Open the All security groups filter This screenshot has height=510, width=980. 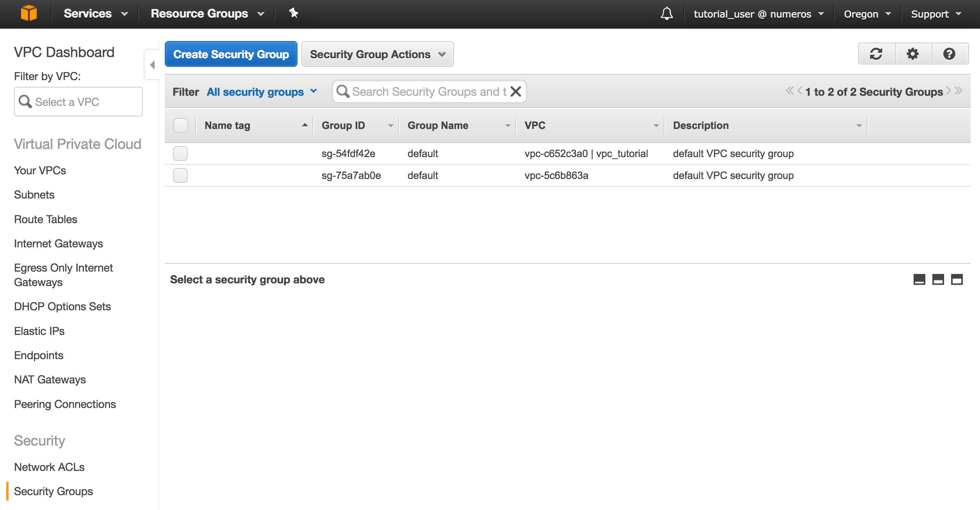[262, 92]
